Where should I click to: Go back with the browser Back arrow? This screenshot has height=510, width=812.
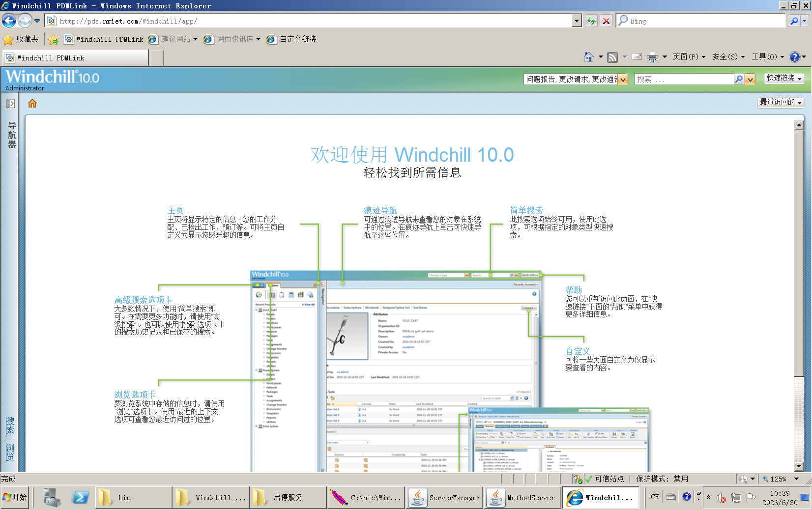(x=9, y=21)
